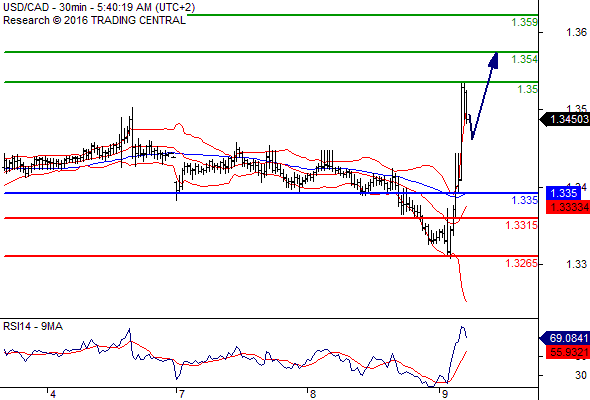Click the red RSI average tag 55.9321
The width and height of the screenshot is (590, 400).
pyautogui.click(x=568, y=352)
